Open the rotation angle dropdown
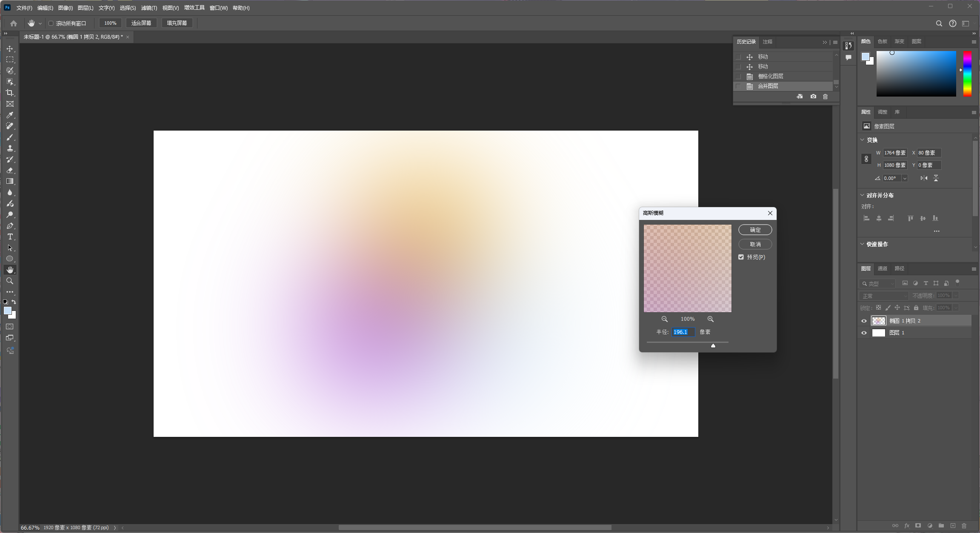 click(905, 178)
